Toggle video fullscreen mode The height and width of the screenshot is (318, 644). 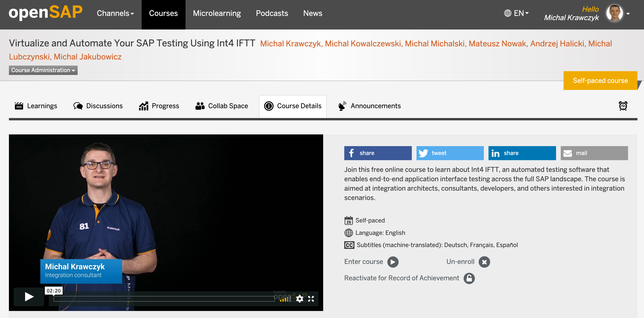tap(311, 299)
